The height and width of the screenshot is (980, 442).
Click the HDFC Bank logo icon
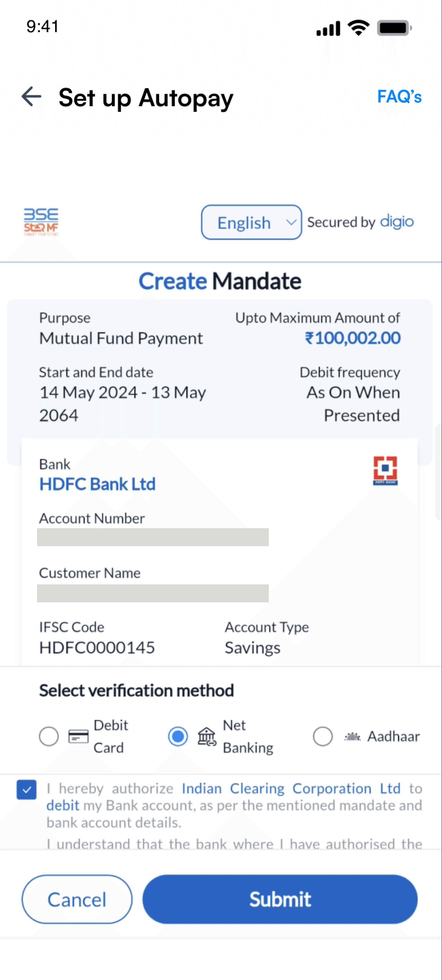pyautogui.click(x=385, y=470)
